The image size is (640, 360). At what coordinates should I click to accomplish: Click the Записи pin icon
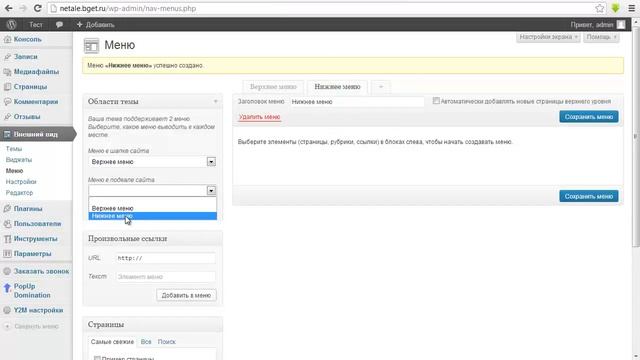click(7, 57)
